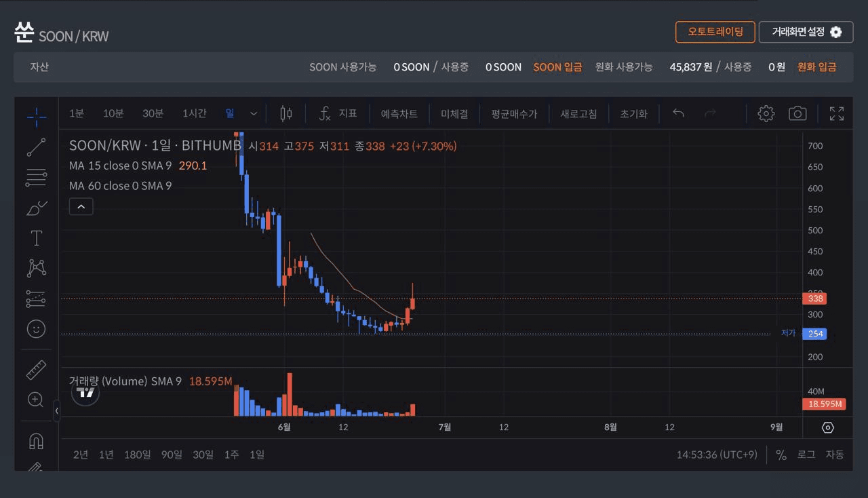Open the emoji icons tool
Viewport: 868px width, 498px height.
[x=37, y=329]
